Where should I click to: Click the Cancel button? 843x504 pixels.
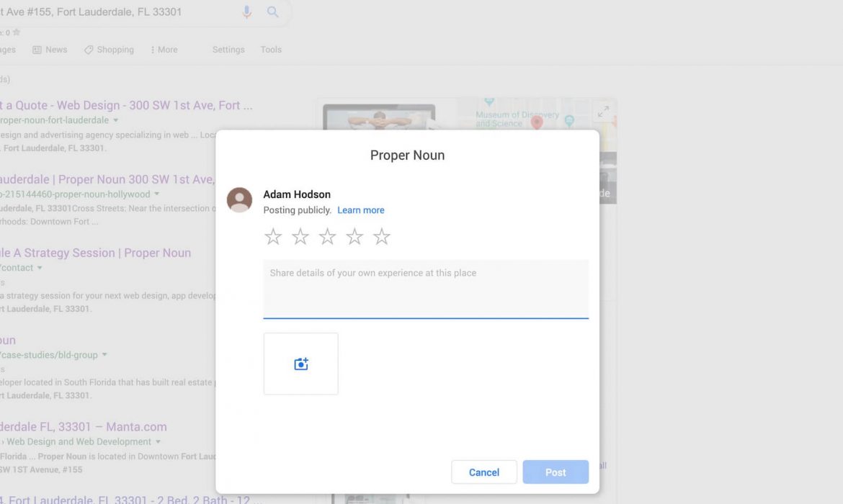[x=484, y=472]
